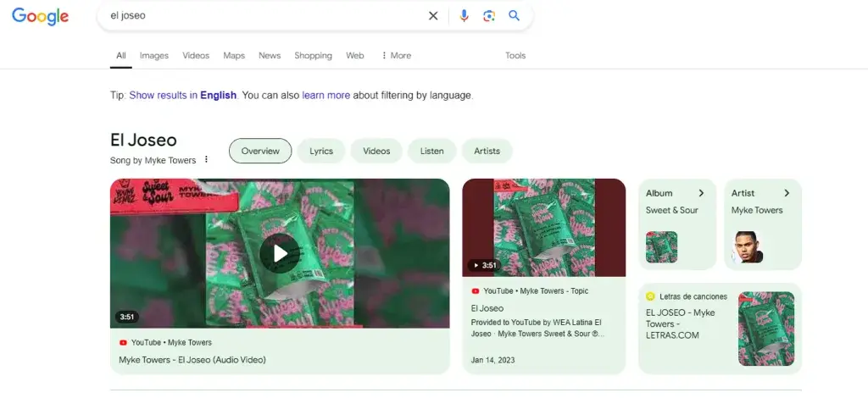Click Show results in English link
Viewport: 868px width, 420px height.
click(183, 95)
